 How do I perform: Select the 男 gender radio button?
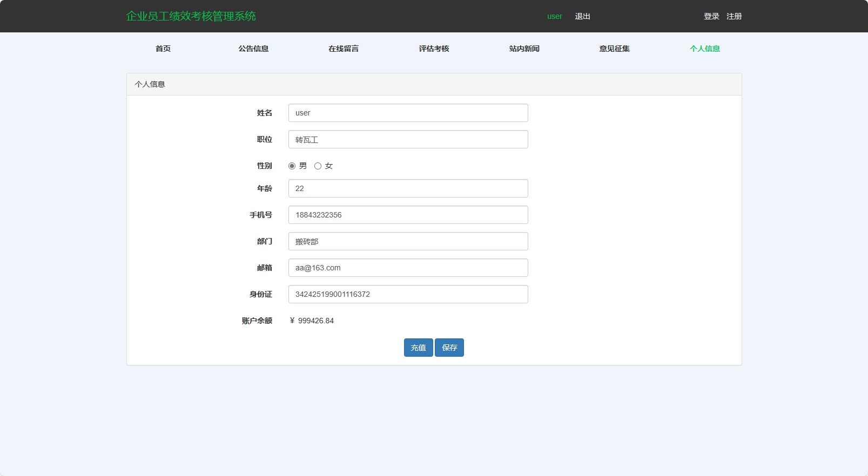point(292,166)
